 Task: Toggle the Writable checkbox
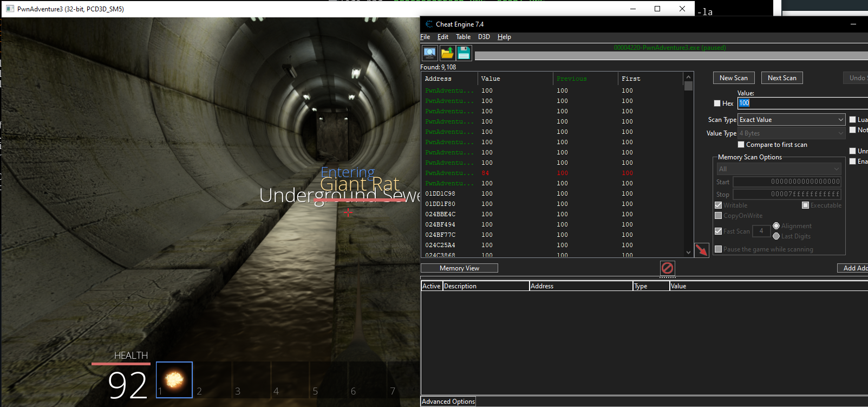[718, 205]
